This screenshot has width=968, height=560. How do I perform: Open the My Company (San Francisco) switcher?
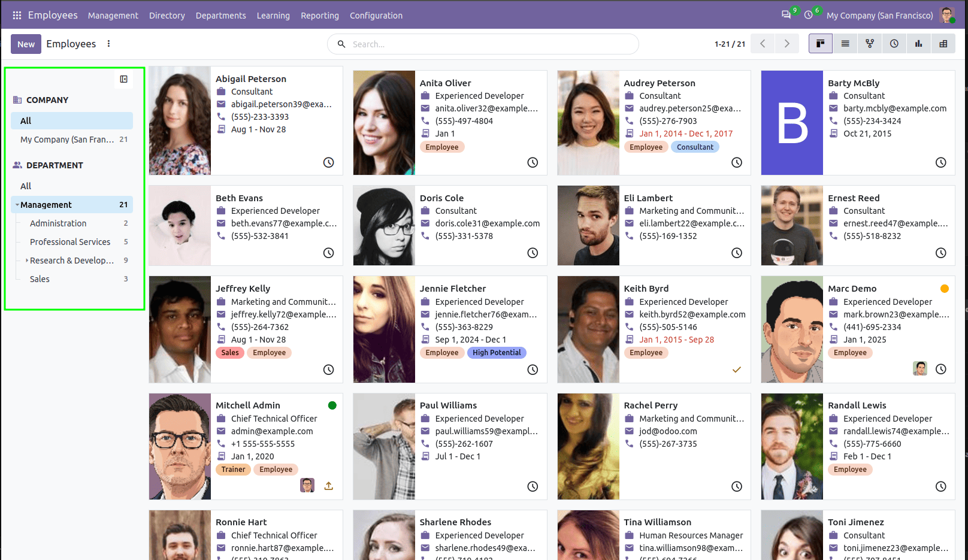(x=879, y=16)
